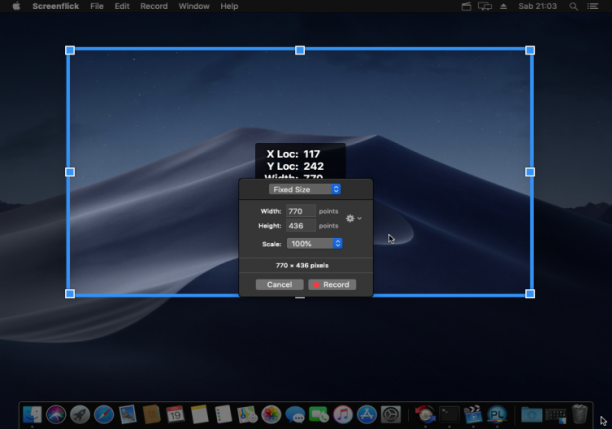612x429 pixels.
Task: Open Launchpad rocket icon in Dock
Action: coord(80,414)
